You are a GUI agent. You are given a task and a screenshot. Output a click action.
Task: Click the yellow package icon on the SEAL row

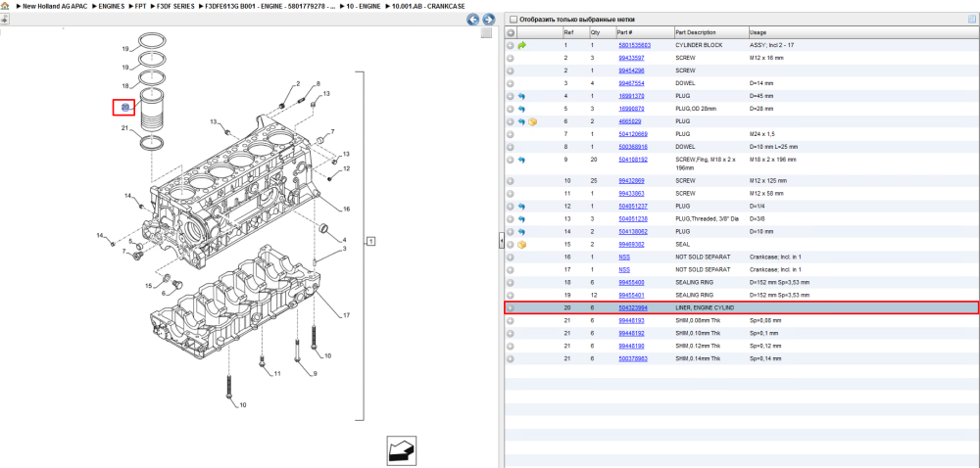click(522, 244)
